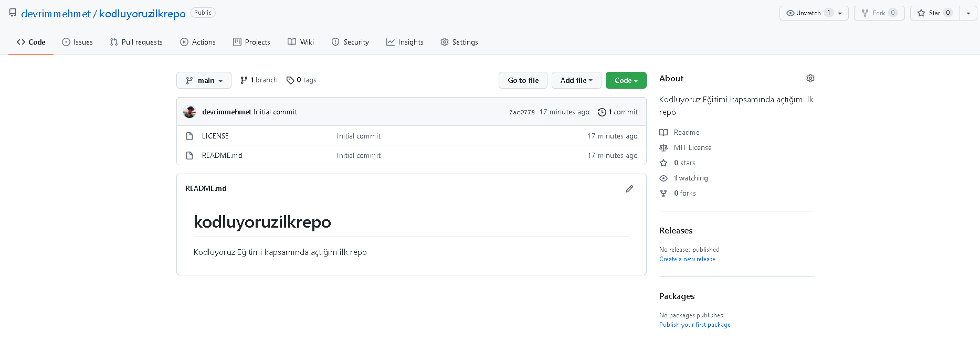Open the main branch selector
This screenshot has height=342, width=980.
[x=204, y=80]
